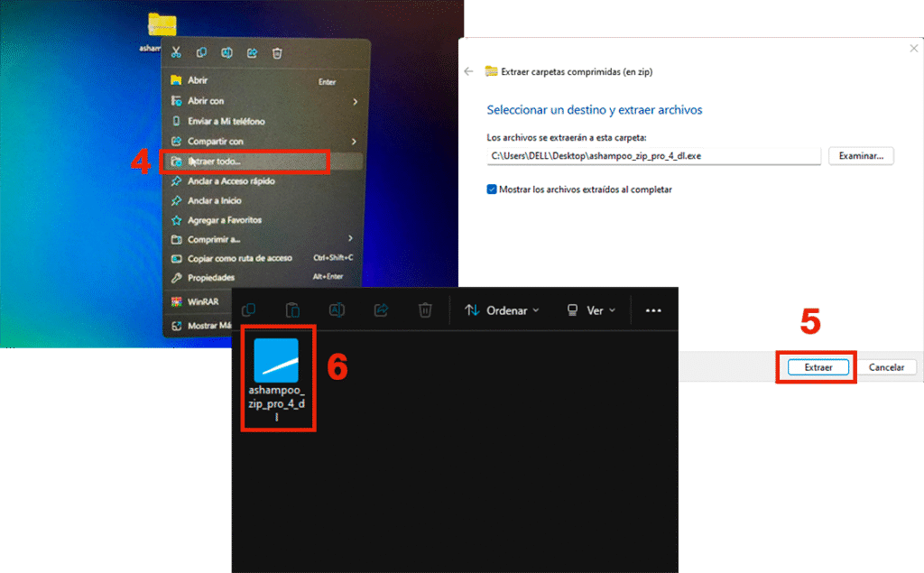Expand the 'Compartir con' submenu
Screen dimensions: 924x573
(x=215, y=141)
